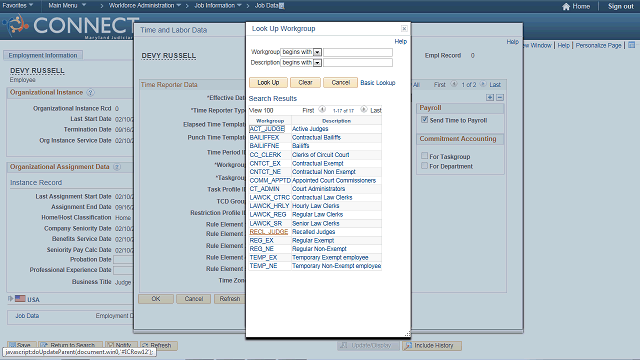
Task: Click the Workgroup search input field
Action: 358,52
